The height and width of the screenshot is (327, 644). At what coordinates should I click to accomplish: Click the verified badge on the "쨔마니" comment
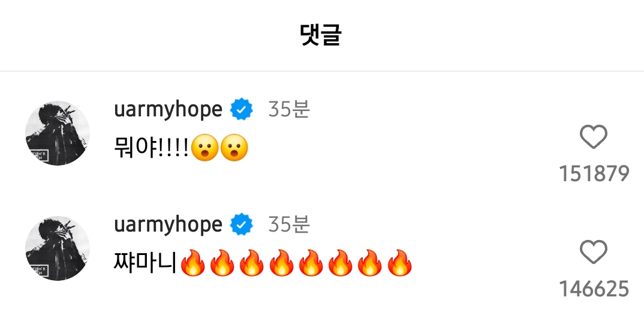coord(241,224)
